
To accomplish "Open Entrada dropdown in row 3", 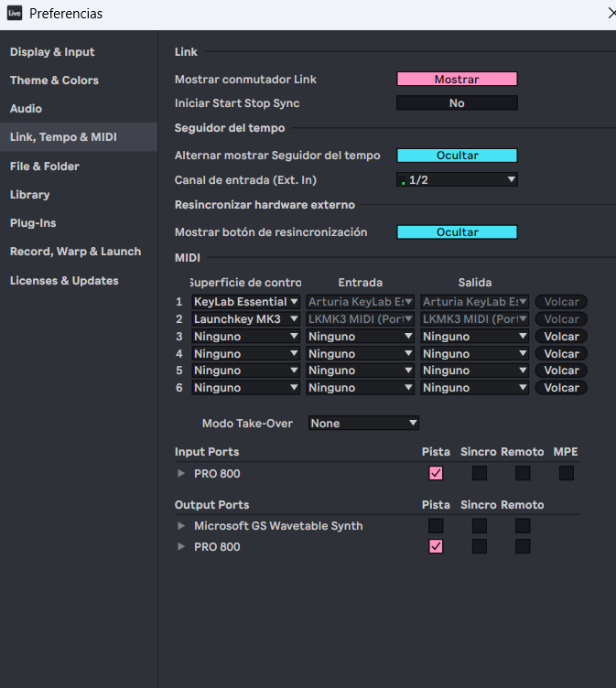I will tap(360, 337).
